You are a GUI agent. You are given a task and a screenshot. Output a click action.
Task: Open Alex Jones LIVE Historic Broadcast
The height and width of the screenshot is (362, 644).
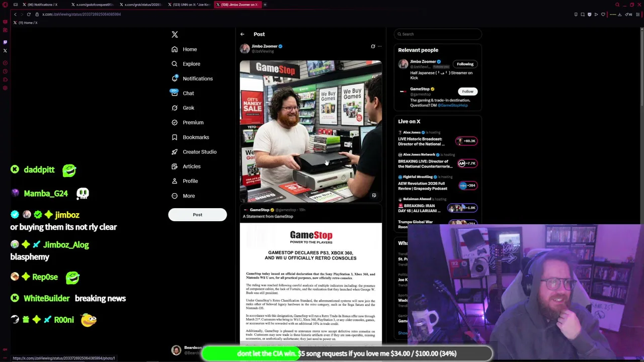(421, 141)
